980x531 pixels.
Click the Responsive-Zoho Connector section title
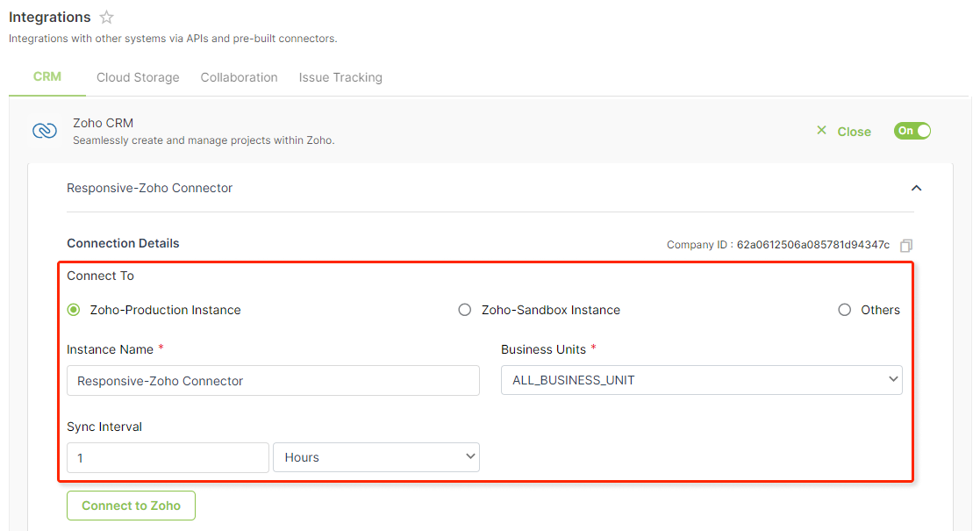click(x=149, y=188)
